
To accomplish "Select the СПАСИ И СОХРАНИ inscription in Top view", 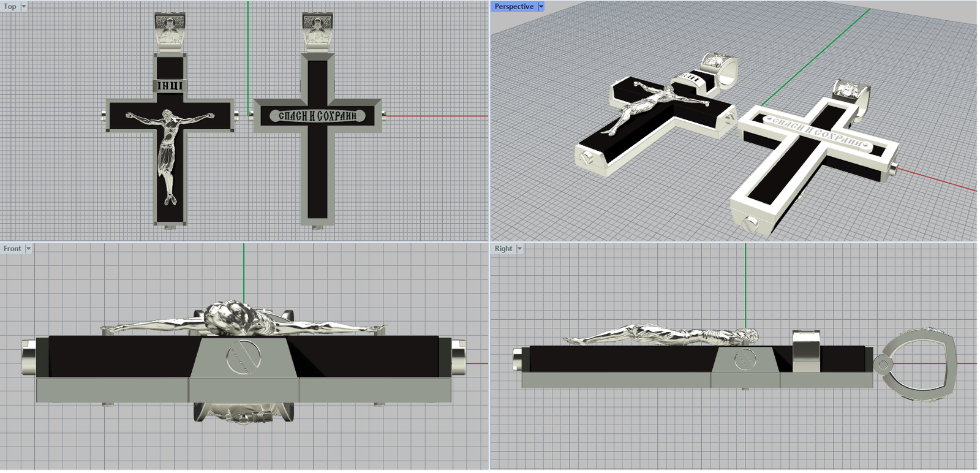I will click(x=317, y=116).
